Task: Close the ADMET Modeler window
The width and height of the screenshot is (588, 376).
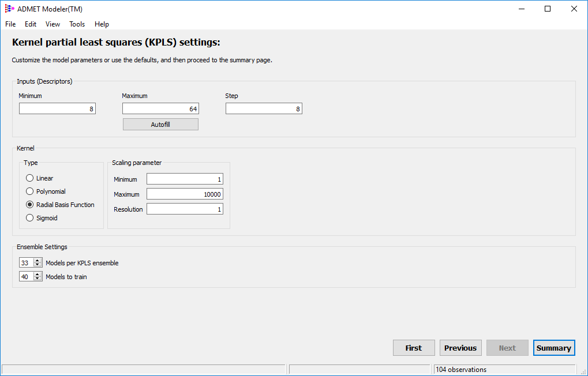Action: [x=574, y=9]
